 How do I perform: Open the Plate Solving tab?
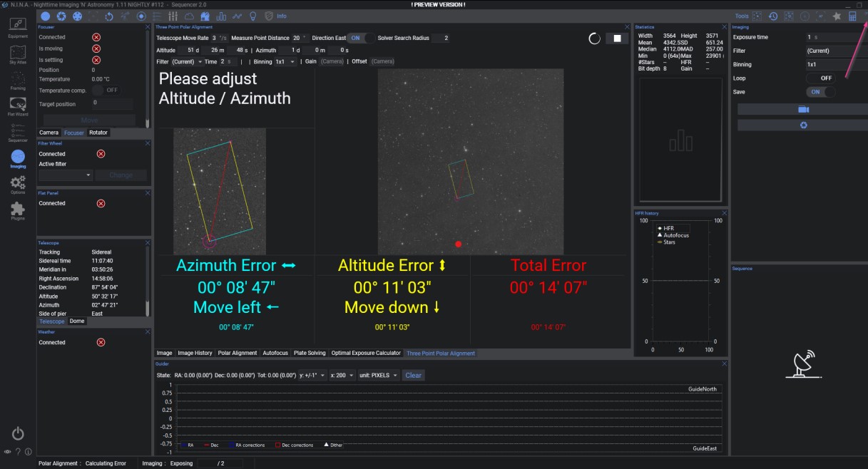pyautogui.click(x=308, y=353)
